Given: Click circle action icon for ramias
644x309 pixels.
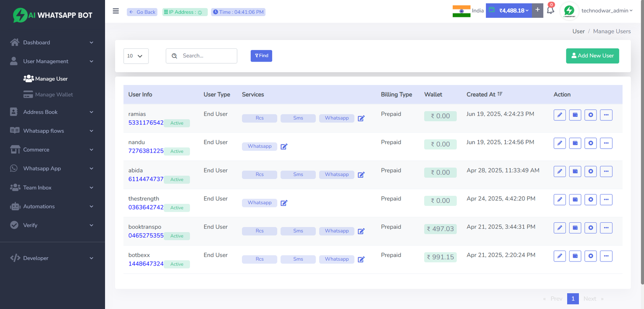Looking at the screenshot, I should (x=590, y=115).
